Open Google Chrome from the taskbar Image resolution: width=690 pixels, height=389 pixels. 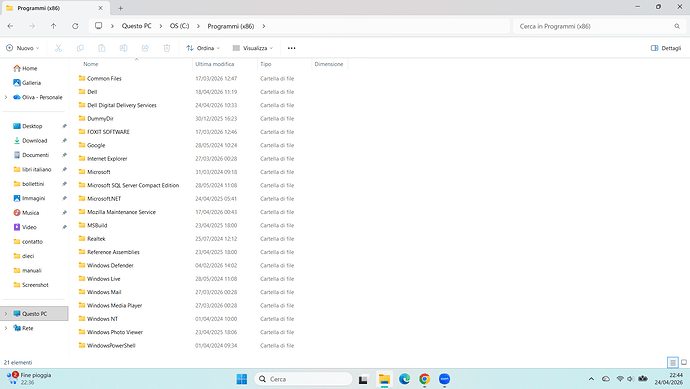pyautogui.click(x=424, y=379)
